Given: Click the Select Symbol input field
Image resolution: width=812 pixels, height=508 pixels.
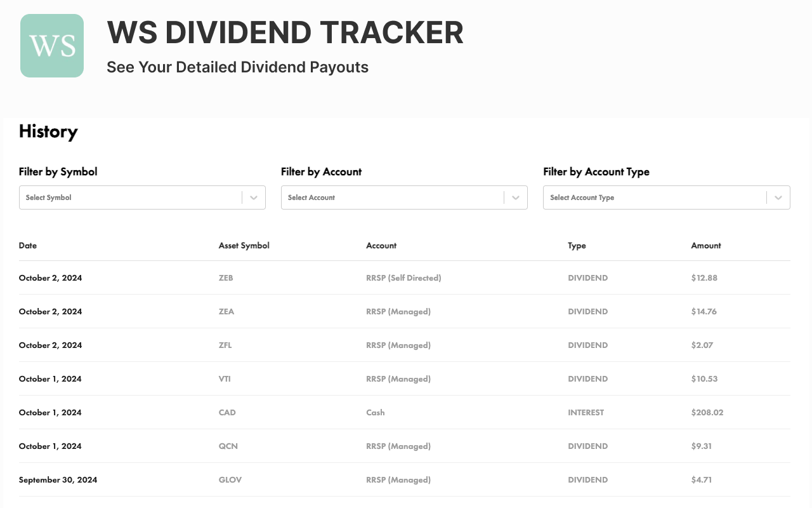Looking at the screenshot, I should tap(127, 197).
